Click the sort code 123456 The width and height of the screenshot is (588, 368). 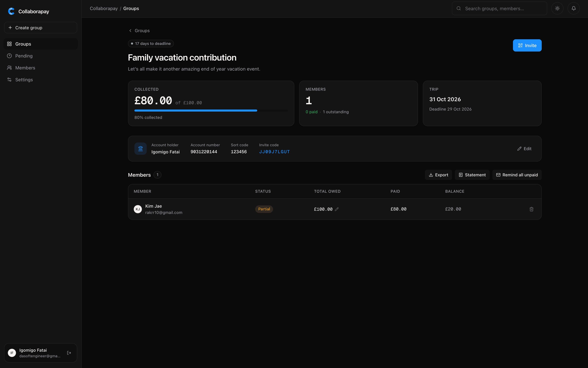(x=239, y=152)
